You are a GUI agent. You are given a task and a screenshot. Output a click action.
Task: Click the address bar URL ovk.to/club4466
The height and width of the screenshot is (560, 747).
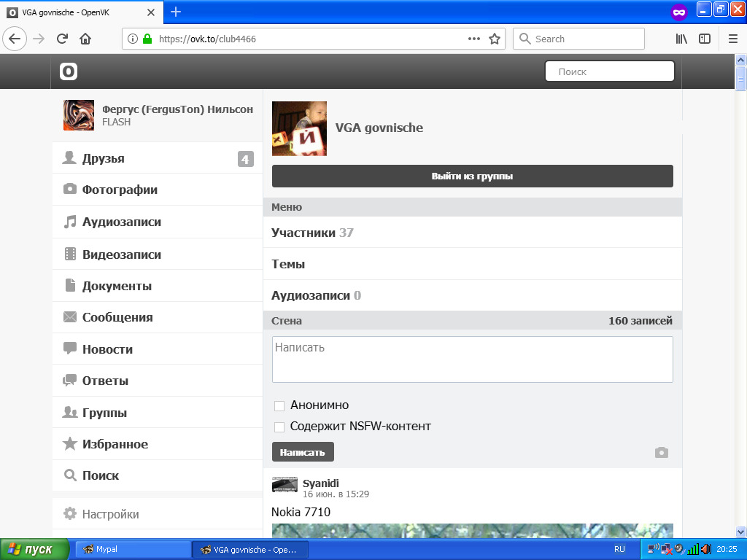[x=208, y=39]
